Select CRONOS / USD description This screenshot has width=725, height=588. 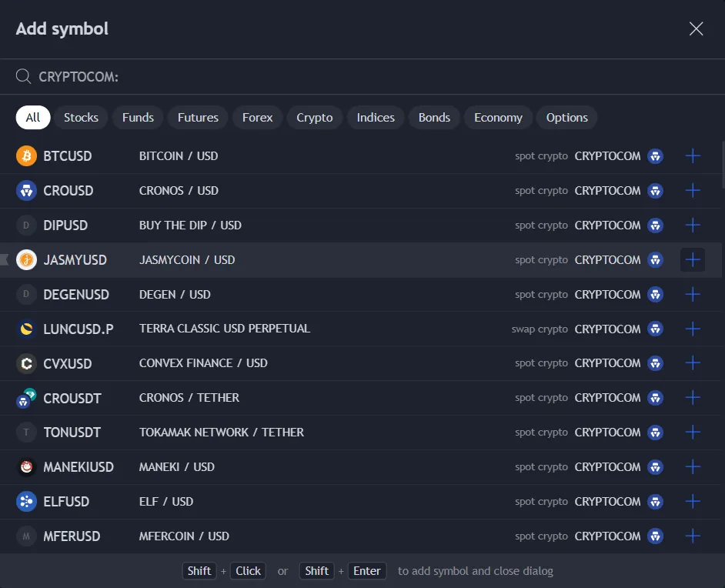179,190
